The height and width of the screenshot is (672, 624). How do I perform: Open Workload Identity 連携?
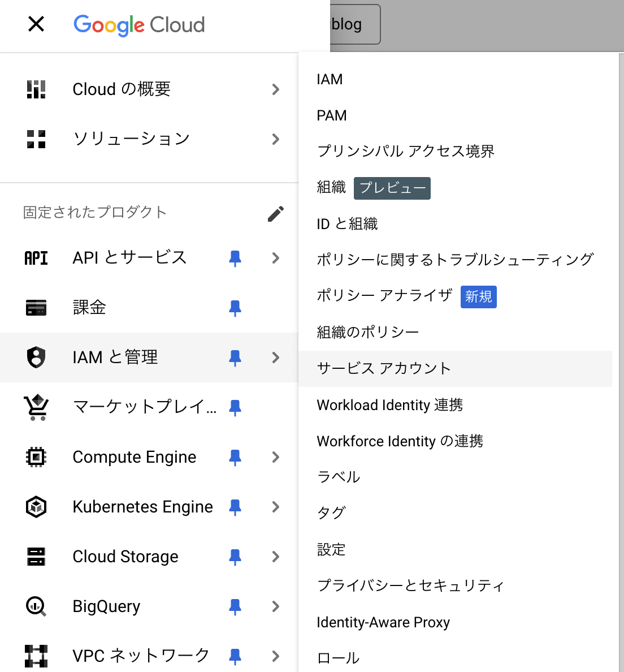point(455,405)
